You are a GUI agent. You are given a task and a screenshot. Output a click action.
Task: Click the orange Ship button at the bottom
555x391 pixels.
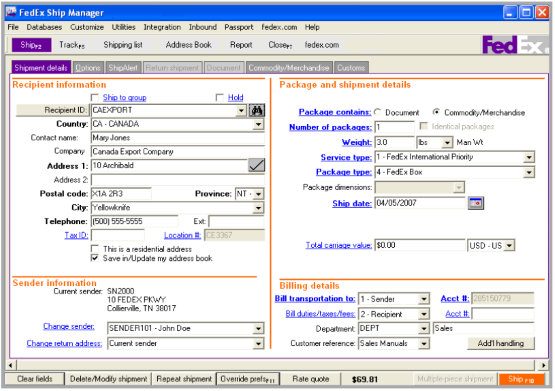coord(521,379)
